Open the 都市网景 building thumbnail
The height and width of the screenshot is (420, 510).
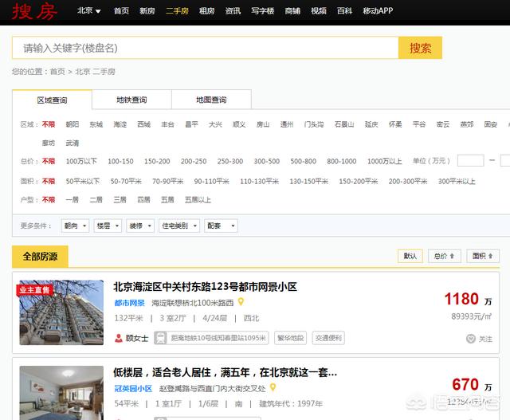click(61, 312)
